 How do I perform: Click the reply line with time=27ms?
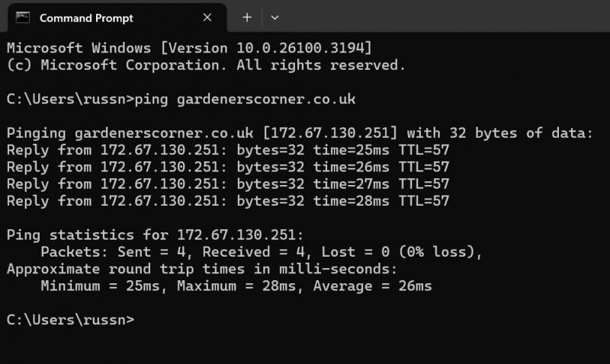click(228, 184)
